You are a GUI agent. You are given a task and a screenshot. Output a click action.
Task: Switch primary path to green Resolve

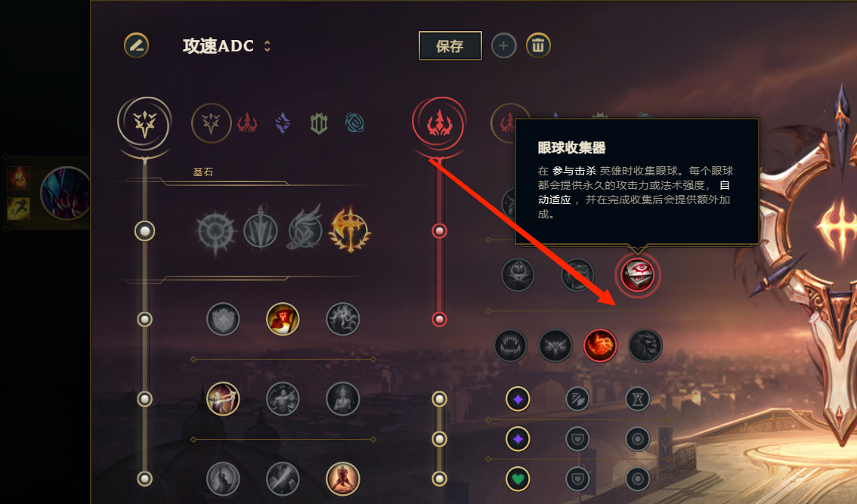pyautogui.click(x=319, y=123)
